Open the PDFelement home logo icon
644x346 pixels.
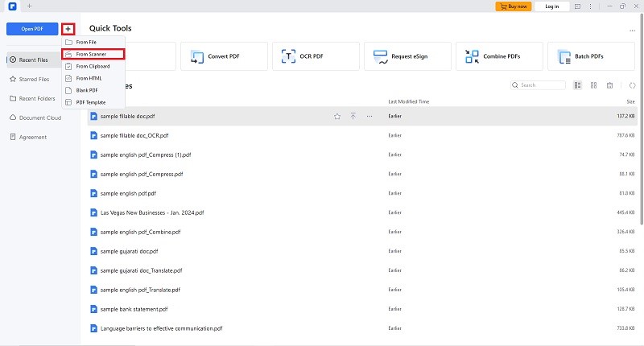[12, 6]
